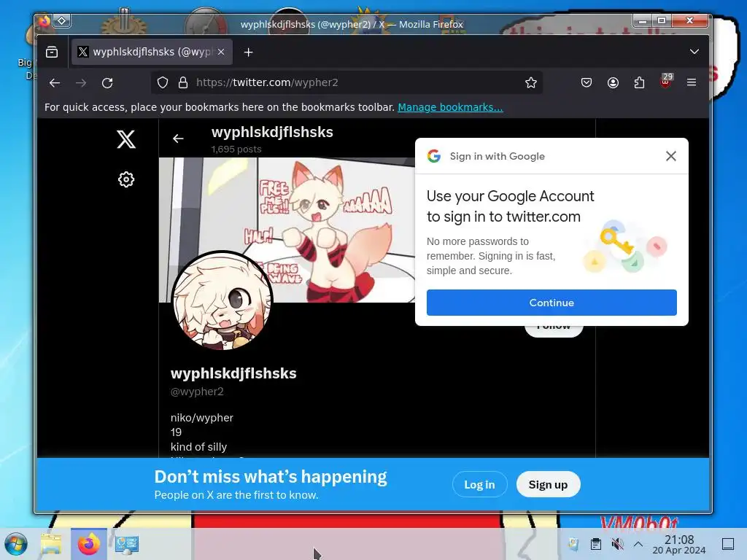Close the wyphlskdjflshsks browser tab
The image size is (747, 560).
tap(221, 52)
